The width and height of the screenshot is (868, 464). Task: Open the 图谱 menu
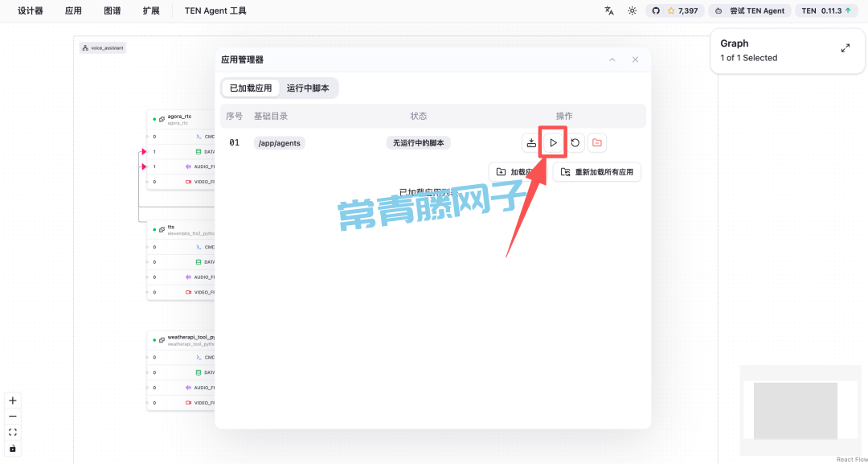pyautogui.click(x=113, y=11)
